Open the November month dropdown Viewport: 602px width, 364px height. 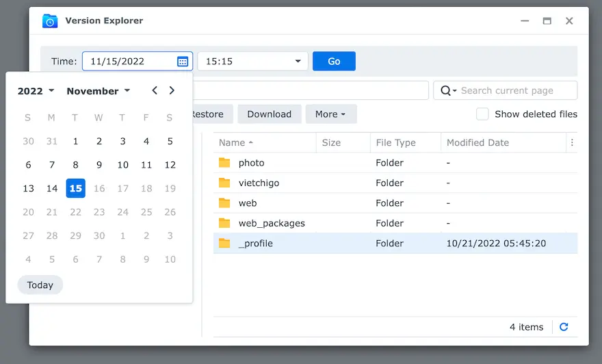(x=98, y=91)
